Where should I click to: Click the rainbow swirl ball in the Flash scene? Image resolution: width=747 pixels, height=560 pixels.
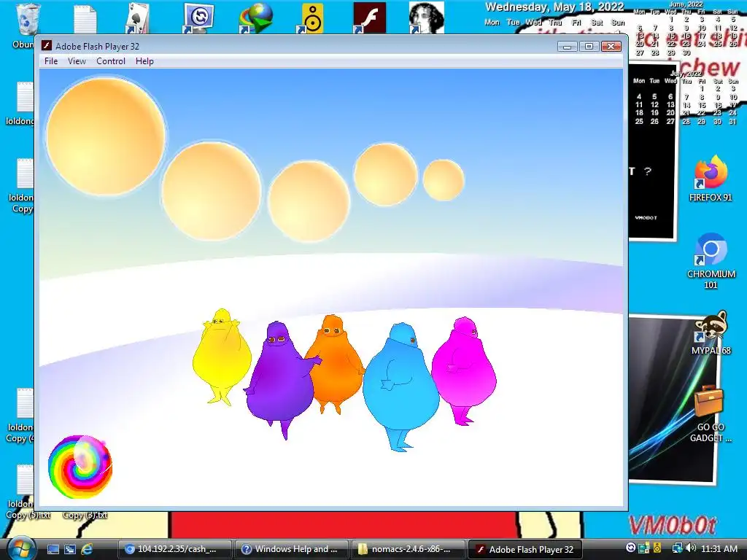(x=80, y=467)
